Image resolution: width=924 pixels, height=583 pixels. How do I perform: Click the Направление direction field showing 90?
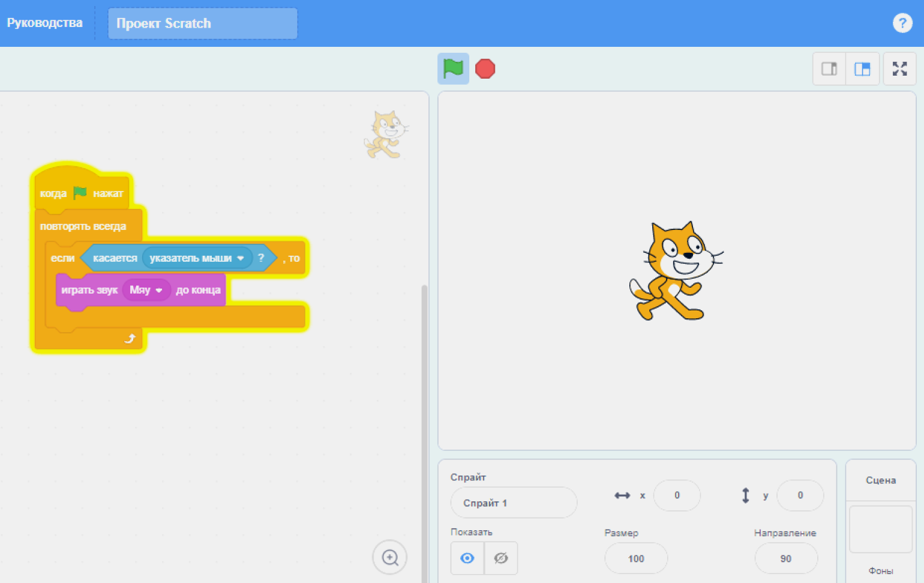[786, 558]
